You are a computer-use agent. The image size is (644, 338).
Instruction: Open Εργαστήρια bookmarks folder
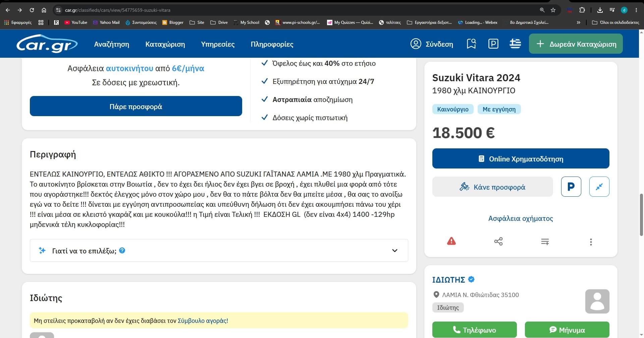429,22
